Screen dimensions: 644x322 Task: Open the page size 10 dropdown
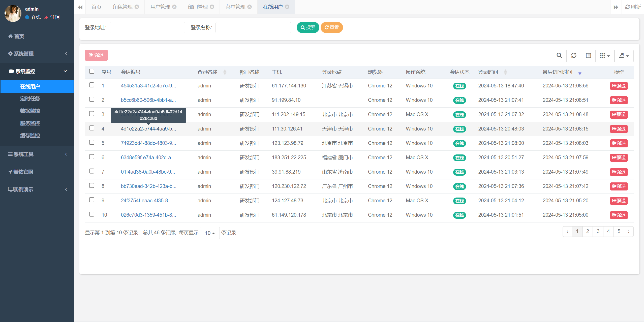[x=210, y=233]
